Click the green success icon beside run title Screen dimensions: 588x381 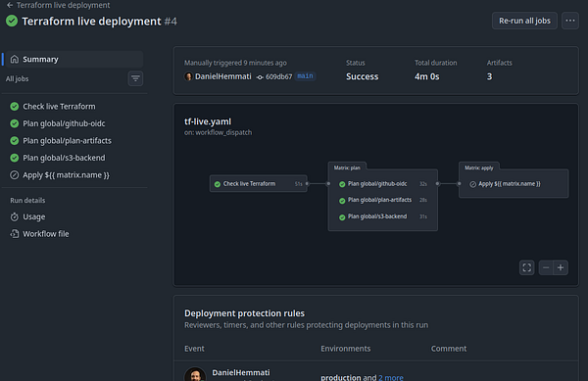tap(12, 21)
